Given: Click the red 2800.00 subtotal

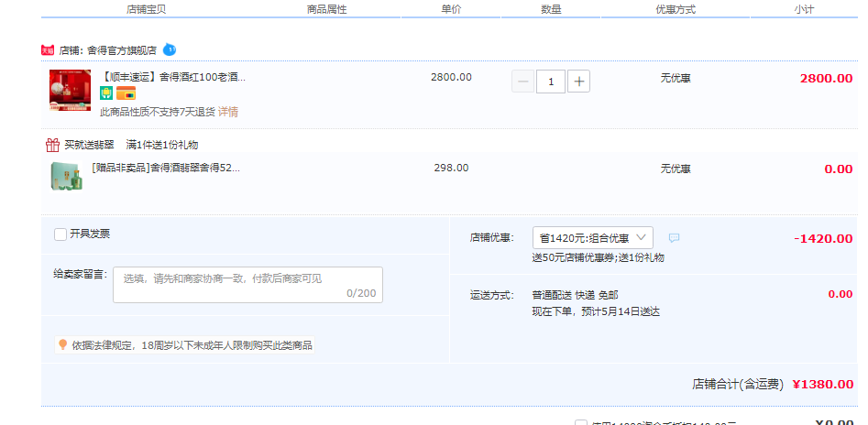Looking at the screenshot, I should click(x=826, y=78).
